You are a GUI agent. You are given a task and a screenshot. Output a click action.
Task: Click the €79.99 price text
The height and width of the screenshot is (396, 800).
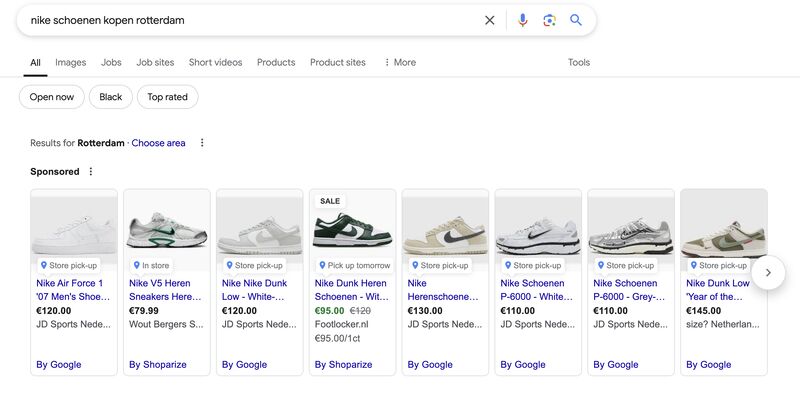pyautogui.click(x=144, y=311)
